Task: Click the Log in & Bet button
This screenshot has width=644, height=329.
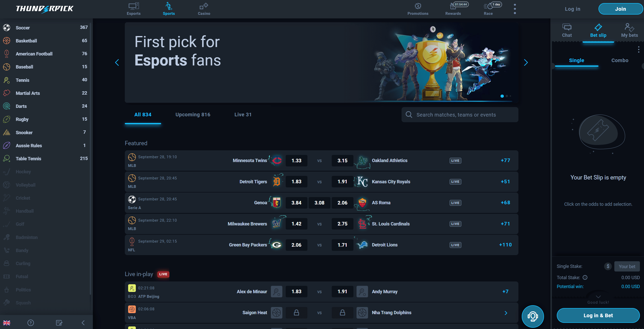Action: 598,315
